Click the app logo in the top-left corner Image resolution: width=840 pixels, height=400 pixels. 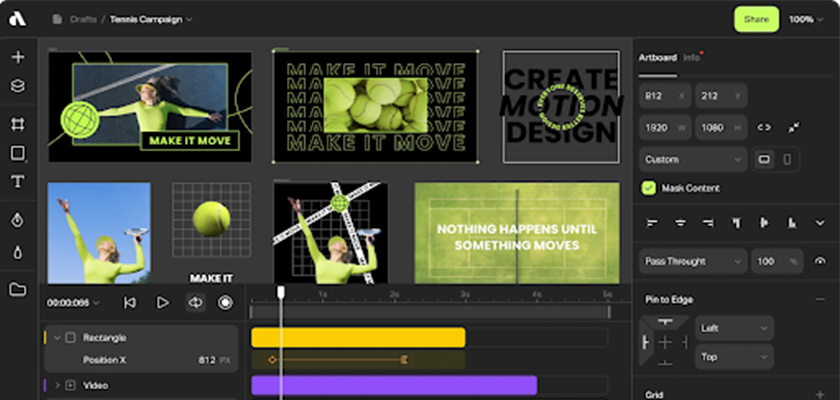pyautogui.click(x=17, y=19)
